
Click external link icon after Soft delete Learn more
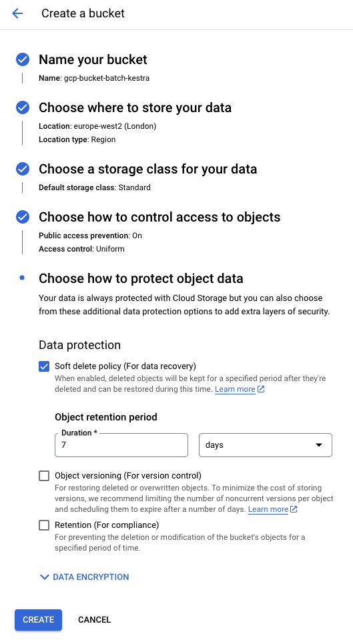(261, 389)
